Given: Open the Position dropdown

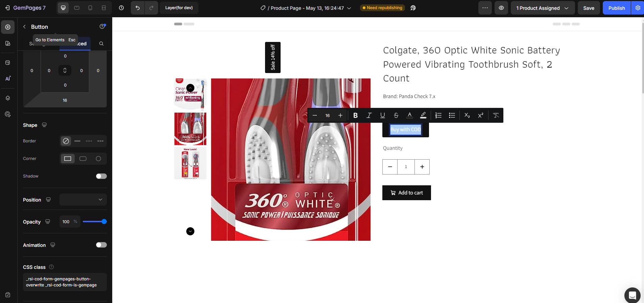Looking at the screenshot, I should [x=83, y=200].
